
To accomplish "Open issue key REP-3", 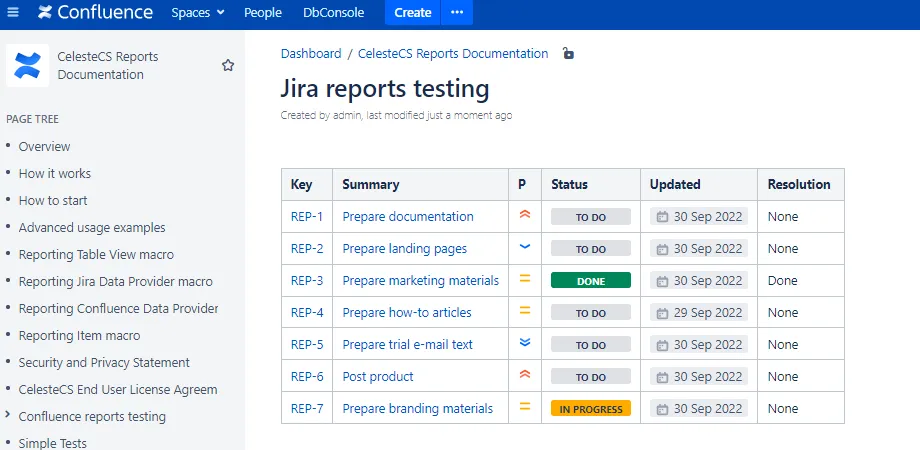I will click(x=307, y=280).
